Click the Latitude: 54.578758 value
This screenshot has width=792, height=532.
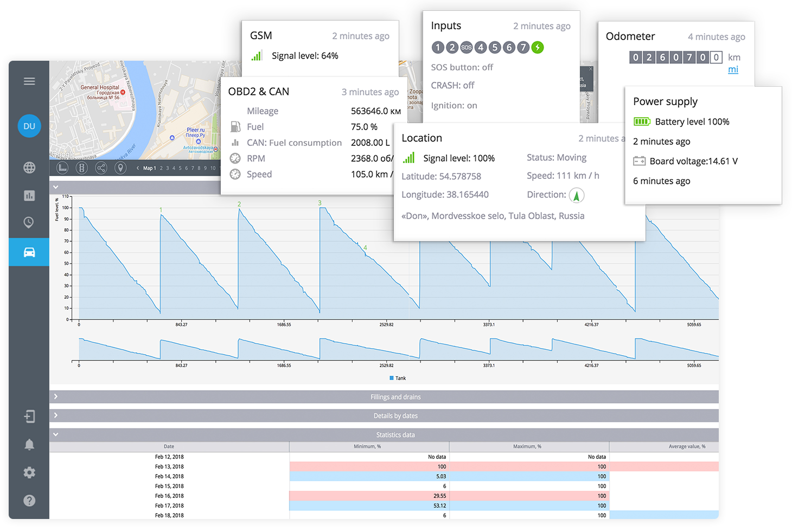tap(441, 176)
